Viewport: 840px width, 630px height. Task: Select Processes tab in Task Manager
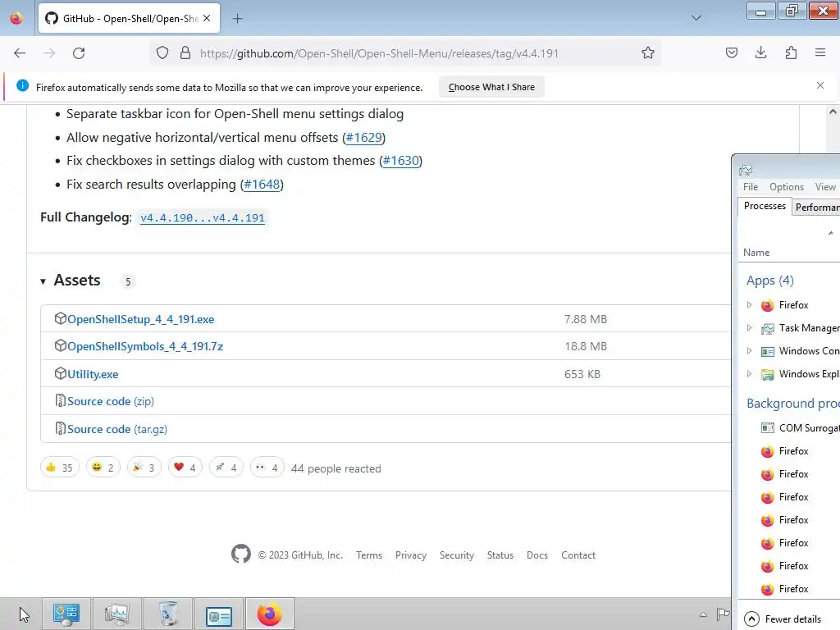point(765,206)
